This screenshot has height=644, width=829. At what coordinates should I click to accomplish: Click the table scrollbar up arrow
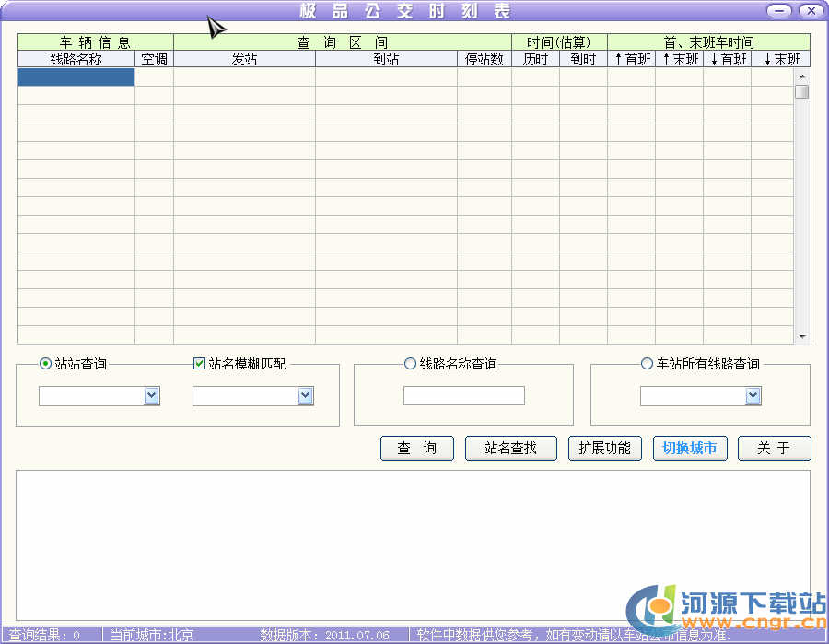pyautogui.click(x=802, y=76)
